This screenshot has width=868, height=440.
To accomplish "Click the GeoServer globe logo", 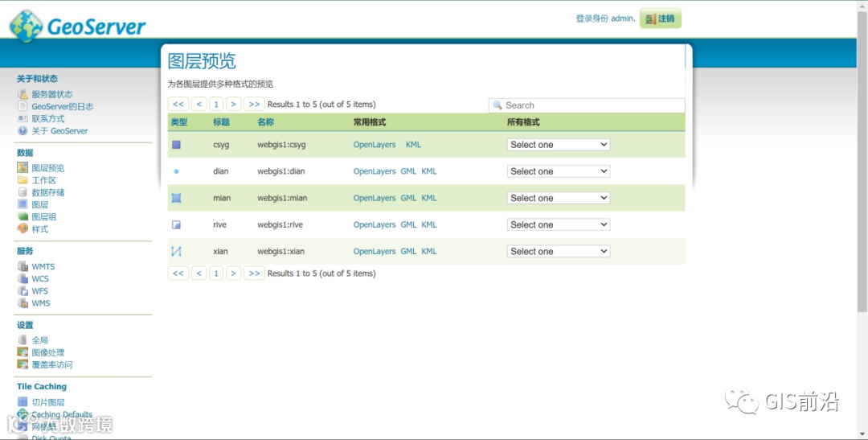I will pyautogui.click(x=26, y=26).
